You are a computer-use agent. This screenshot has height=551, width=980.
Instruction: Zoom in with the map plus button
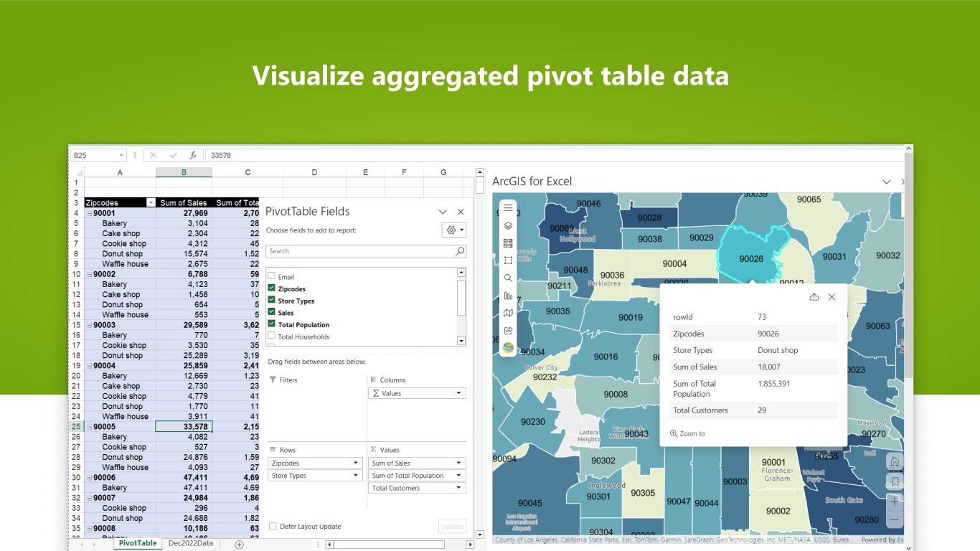click(x=895, y=501)
